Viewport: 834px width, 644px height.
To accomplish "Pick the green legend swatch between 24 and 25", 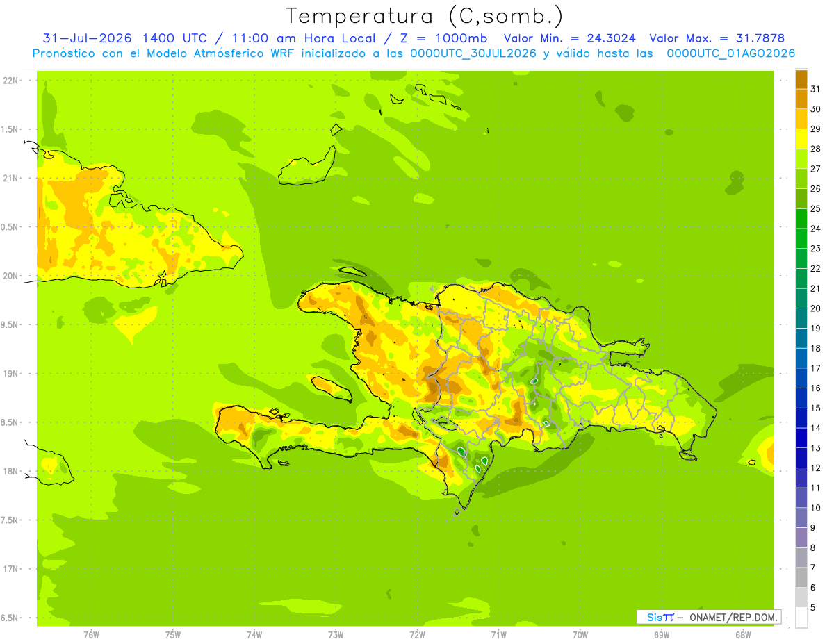I will click(x=801, y=218).
